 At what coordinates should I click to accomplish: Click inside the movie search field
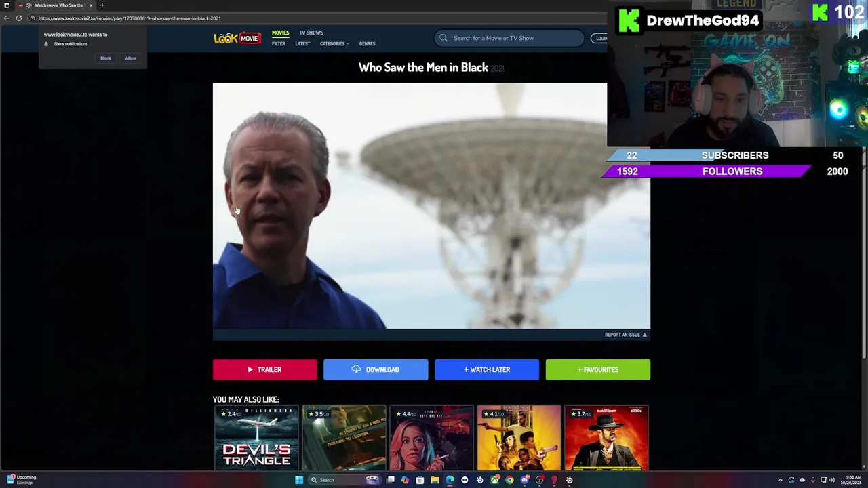[509, 38]
